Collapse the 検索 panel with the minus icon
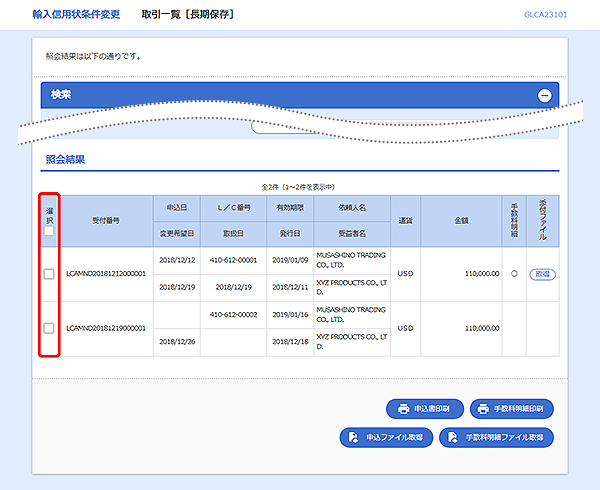The width and height of the screenshot is (600, 490). (x=545, y=95)
